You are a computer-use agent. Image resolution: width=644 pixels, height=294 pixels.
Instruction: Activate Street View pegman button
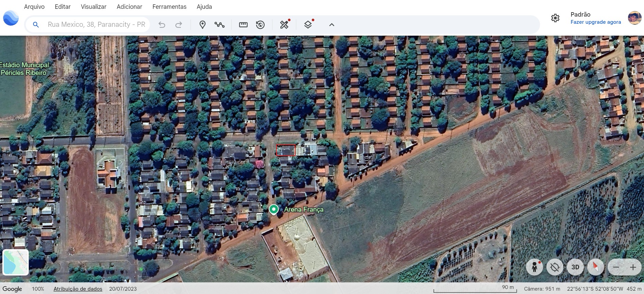point(535,267)
